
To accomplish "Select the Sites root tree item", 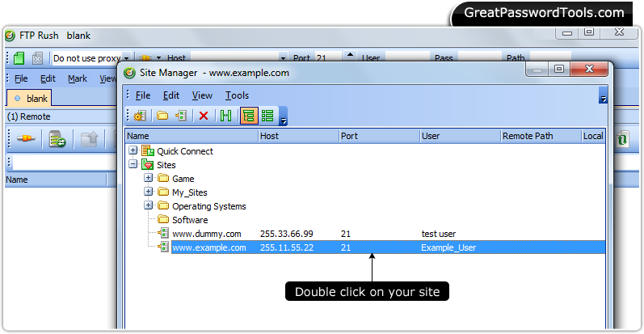I will coord(166,165).
